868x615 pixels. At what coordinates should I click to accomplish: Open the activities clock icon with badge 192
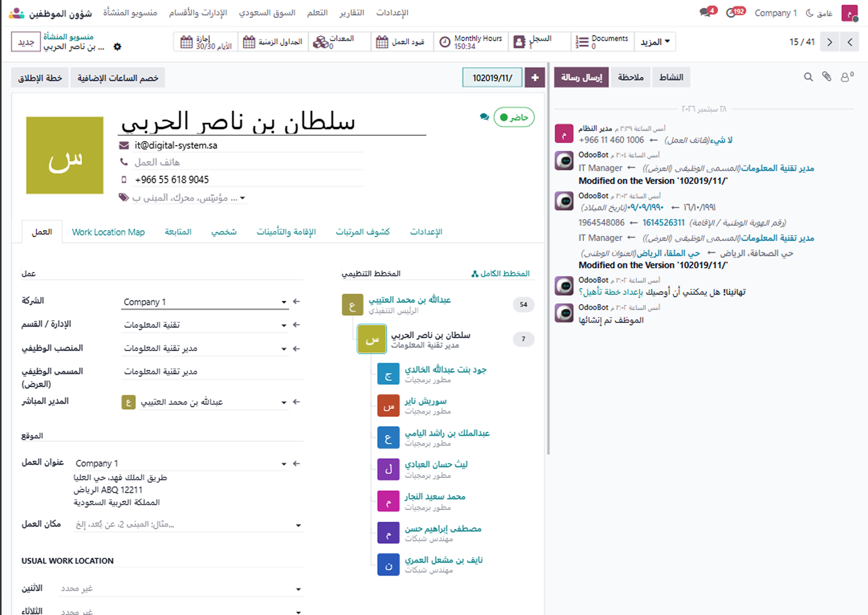coord(735,12)
